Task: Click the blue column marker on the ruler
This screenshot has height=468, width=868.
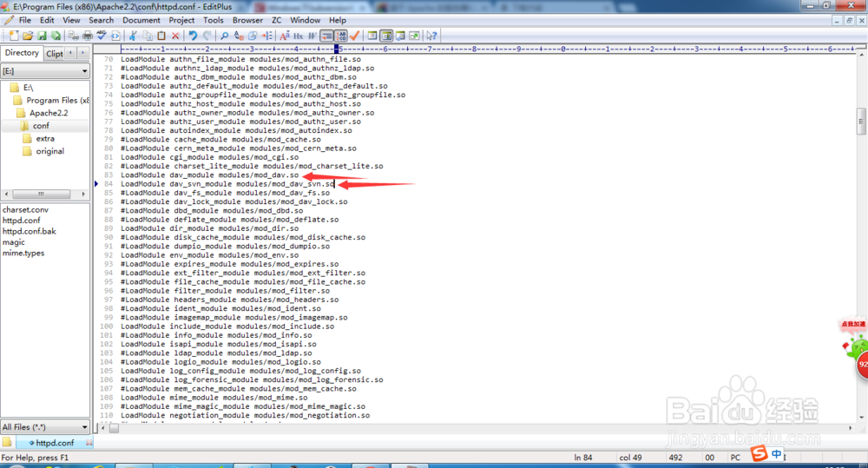Action: pos(336,49)
